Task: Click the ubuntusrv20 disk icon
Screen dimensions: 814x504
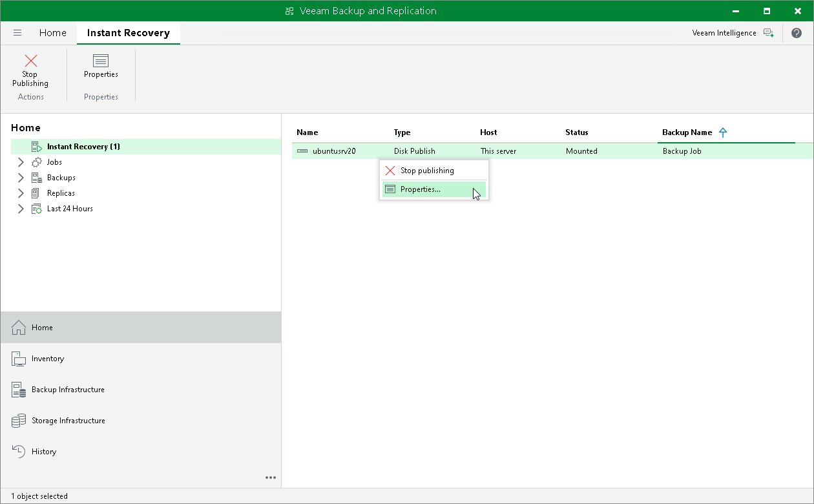Action: (302, 151)
